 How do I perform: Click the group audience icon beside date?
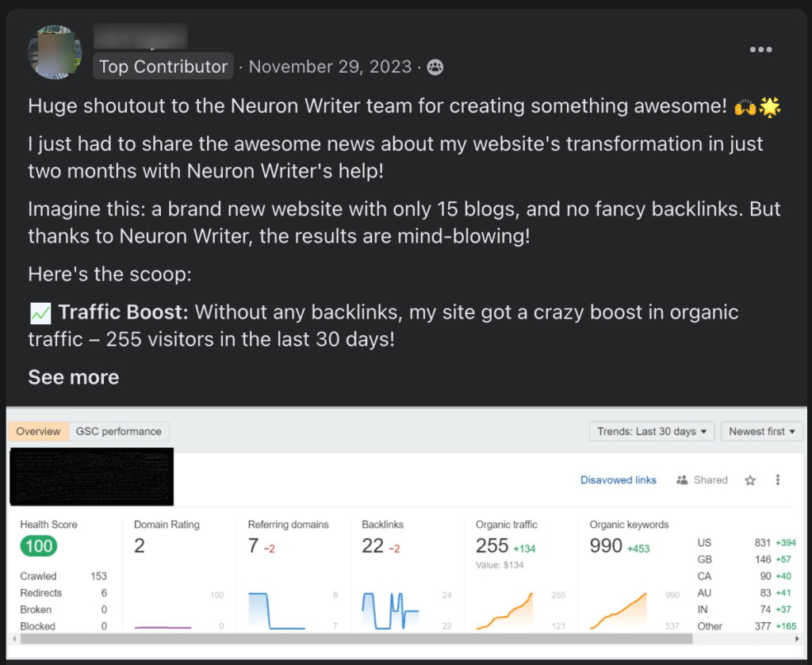pyautogui.click(x=435, y=67)
